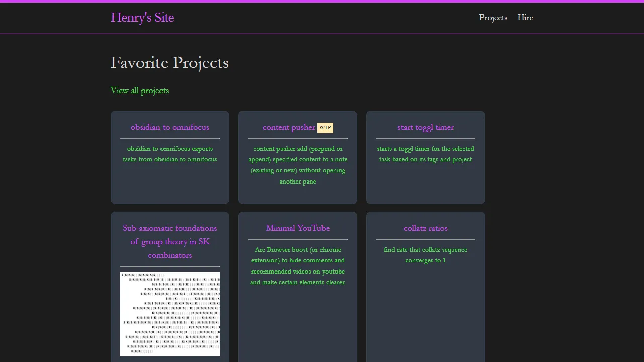Click the start toggl timer description
This screenshot has height=362, width=644.
pyautogui.click(x=425, y=154)
